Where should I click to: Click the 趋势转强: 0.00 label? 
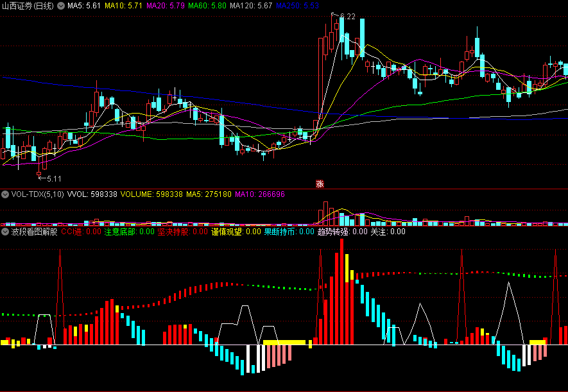click(x=342, y=232)
